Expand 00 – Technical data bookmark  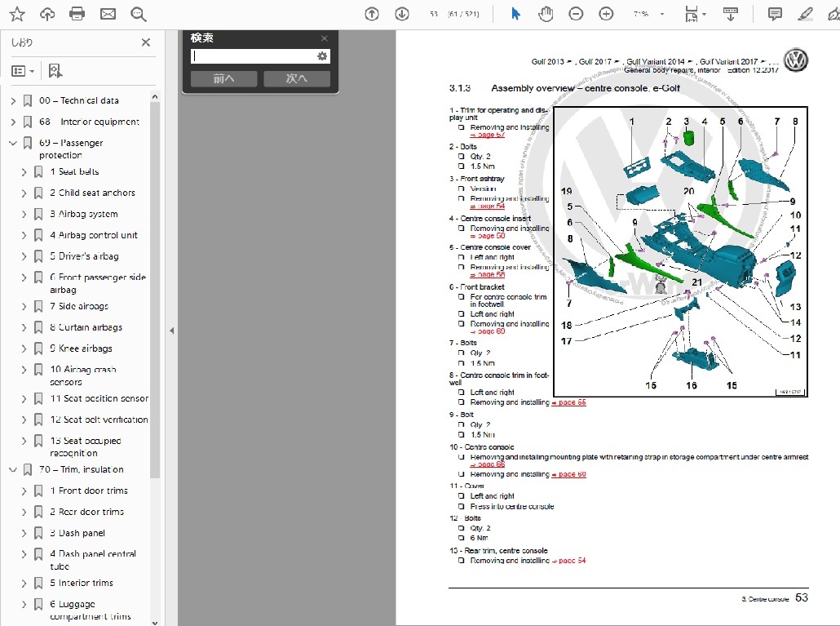pos(13,100)
